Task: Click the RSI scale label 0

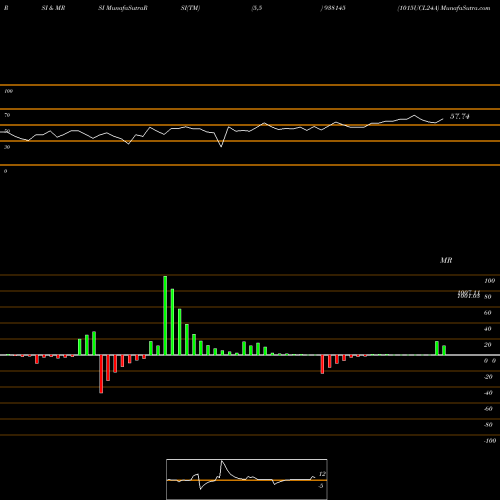Action: (x=5, y=171)
